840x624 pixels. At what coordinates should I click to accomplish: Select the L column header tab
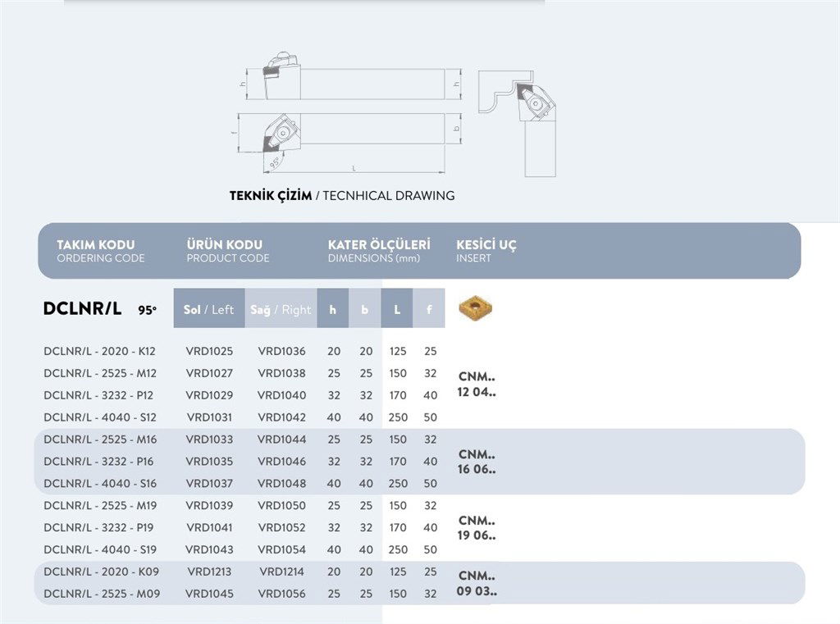pos(396,308)
